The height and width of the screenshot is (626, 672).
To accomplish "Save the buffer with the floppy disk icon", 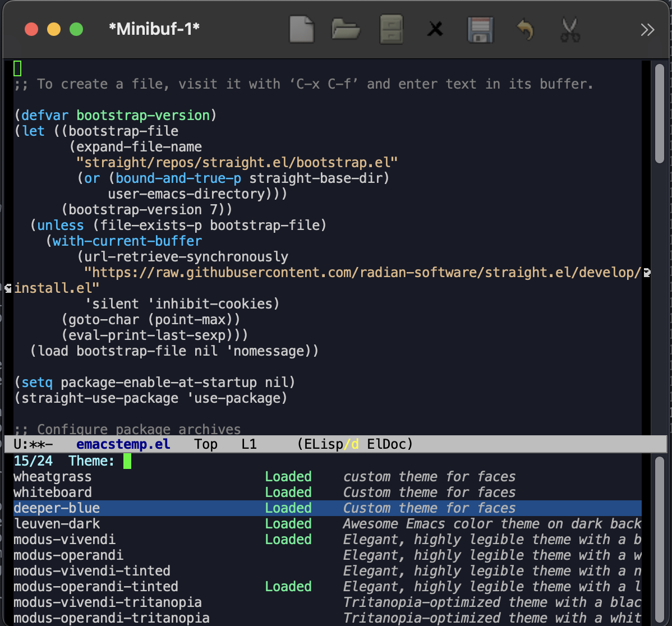I will (x=480, y=30).
